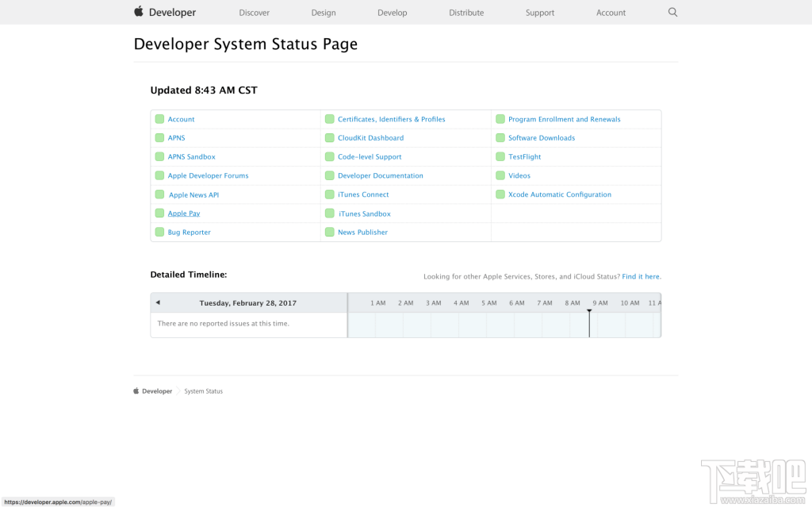Click the green status square for iTunes Sandbox
The height and width of the screenshot is (508, 812).
329,213
